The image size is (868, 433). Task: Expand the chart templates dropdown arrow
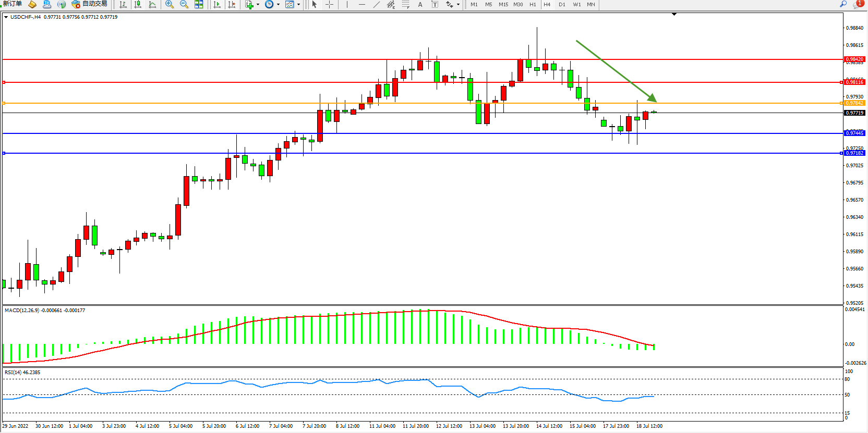pos(298,5)
